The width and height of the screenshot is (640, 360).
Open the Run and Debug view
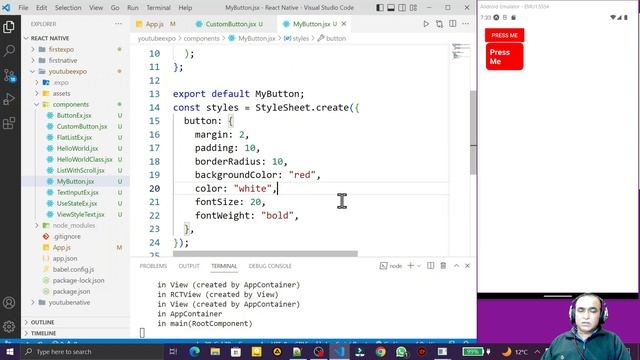point(9,99)
